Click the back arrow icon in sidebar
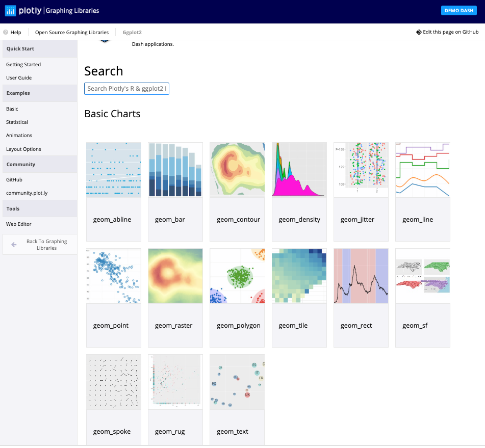This screenshot has height=448, width=485. (x=14, y=245)
